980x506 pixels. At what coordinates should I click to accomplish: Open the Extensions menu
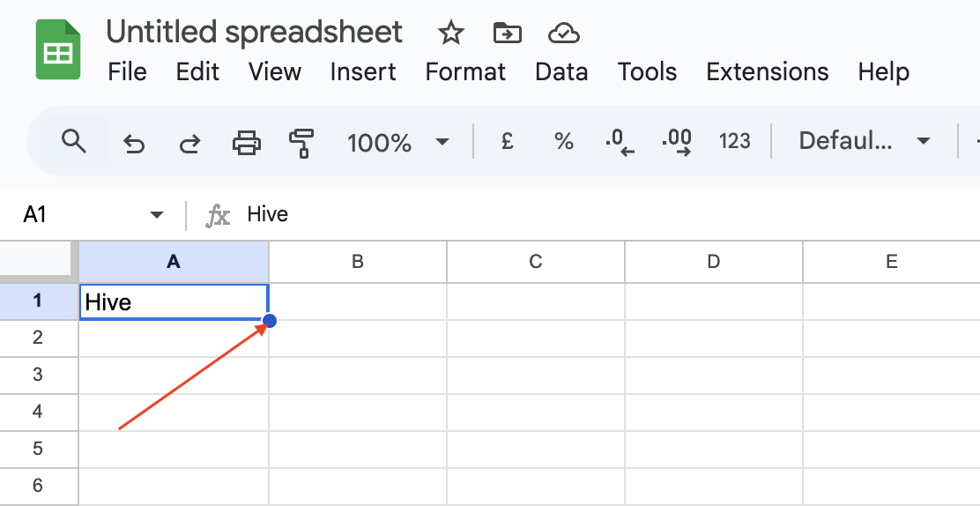click(767, 72)
